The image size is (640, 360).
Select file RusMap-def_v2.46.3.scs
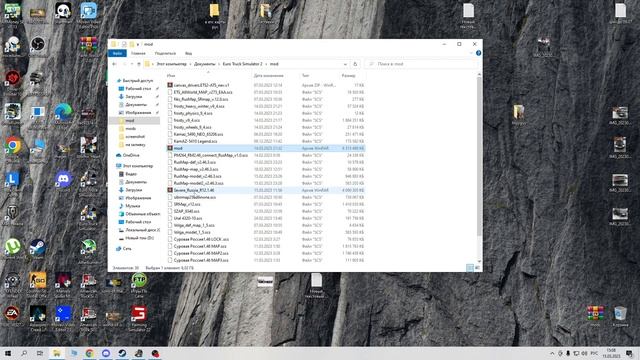265,162
